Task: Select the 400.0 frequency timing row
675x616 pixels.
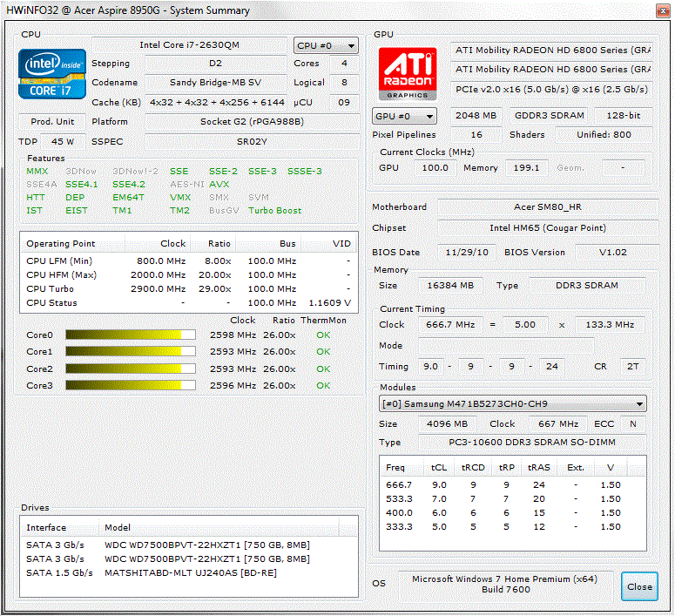Action: (x=513, y=512)
